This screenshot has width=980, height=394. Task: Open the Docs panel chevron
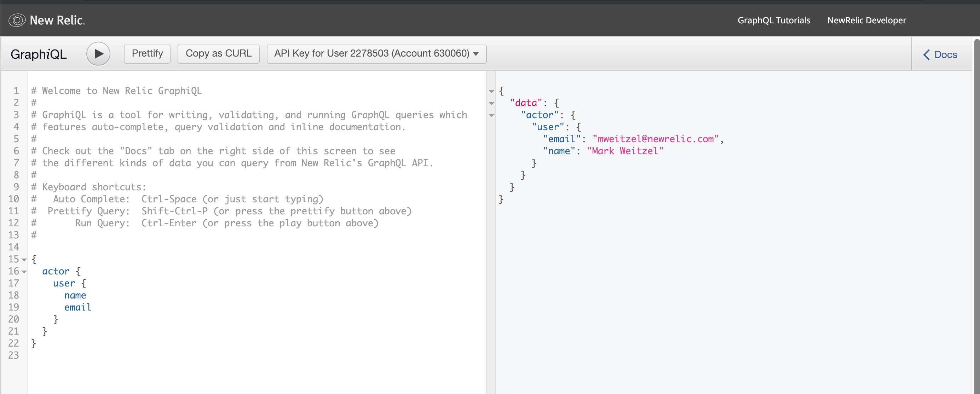click(926, 55)
